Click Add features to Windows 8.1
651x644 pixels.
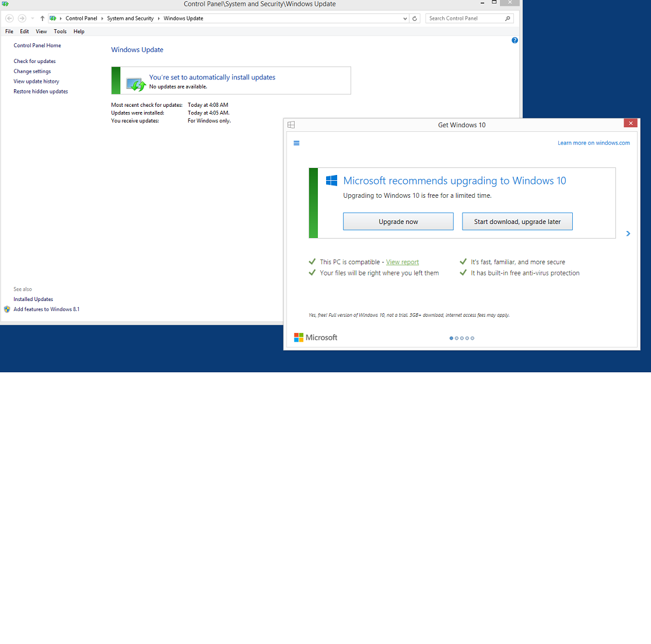[46, 309]
